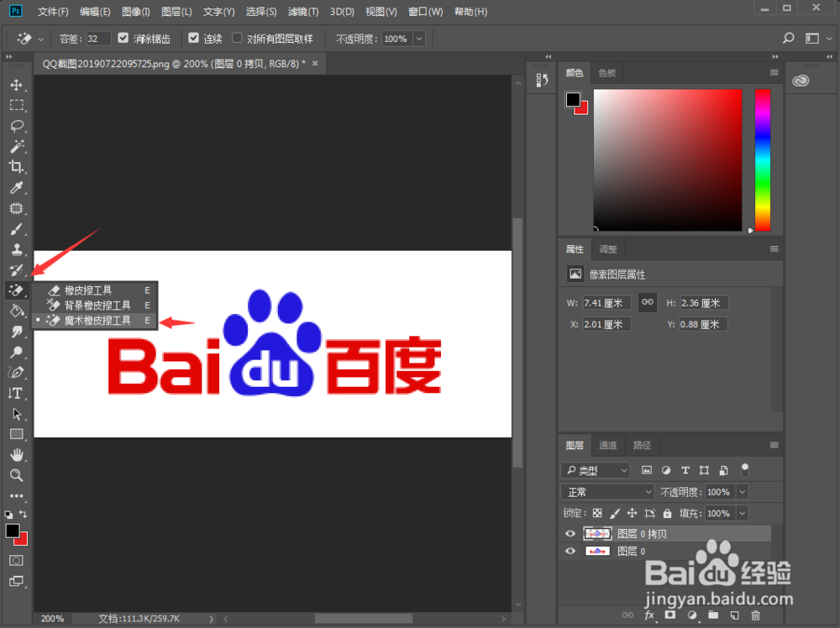Click the tolerance 32 input field
Viewport: 840px width, 628px height.
[98, 39]
